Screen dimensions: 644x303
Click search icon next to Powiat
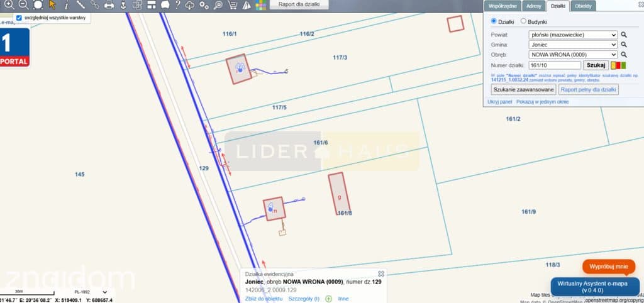point(623,35)
